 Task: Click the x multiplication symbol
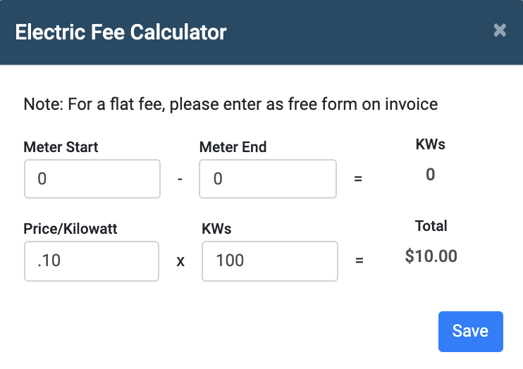pos(180,261)
